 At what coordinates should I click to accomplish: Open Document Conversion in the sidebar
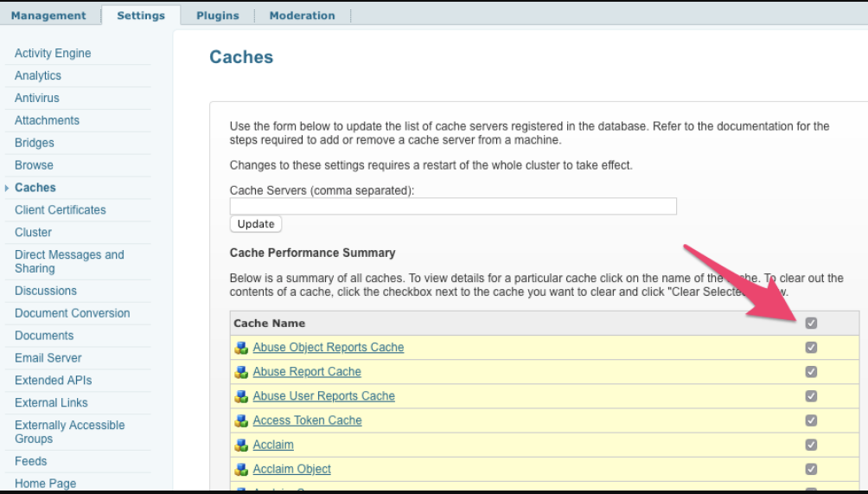point(73,313)
